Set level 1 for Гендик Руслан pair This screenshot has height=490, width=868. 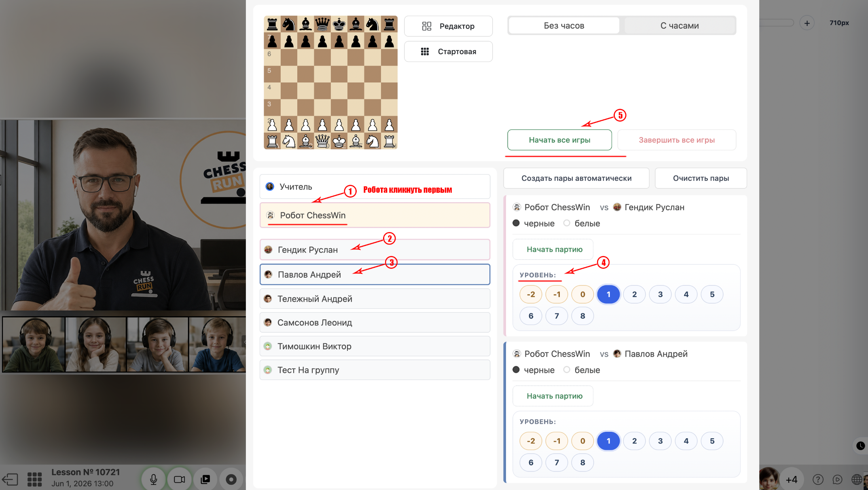(x=608, y=294)
